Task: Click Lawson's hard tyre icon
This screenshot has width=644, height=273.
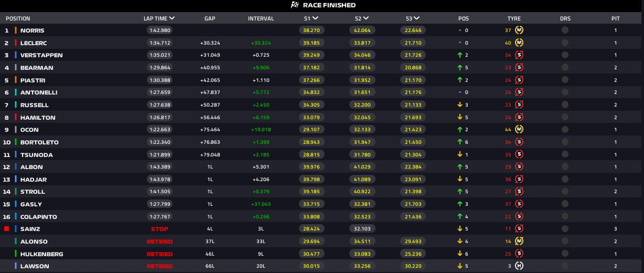Action: click(519, 266)
